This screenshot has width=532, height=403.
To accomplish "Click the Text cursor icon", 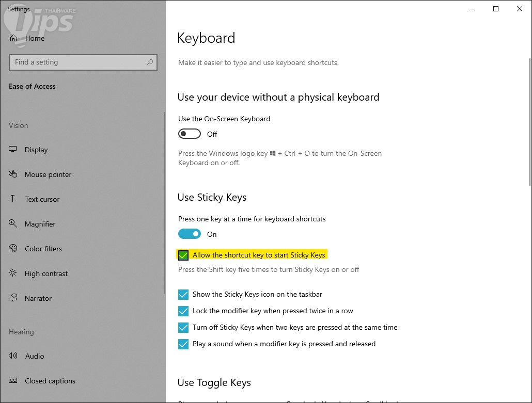I will (13, 199).
